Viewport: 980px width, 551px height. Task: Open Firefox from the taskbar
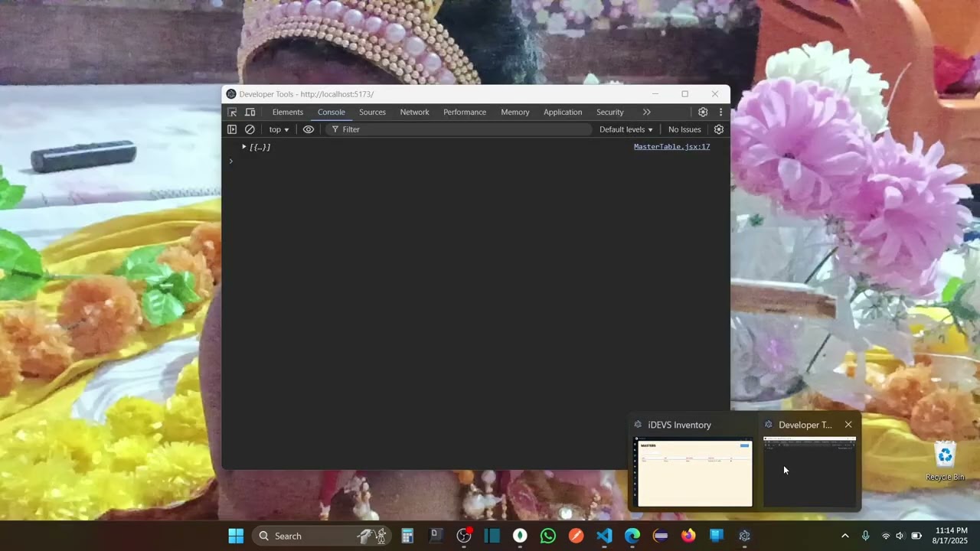(688, 536)
